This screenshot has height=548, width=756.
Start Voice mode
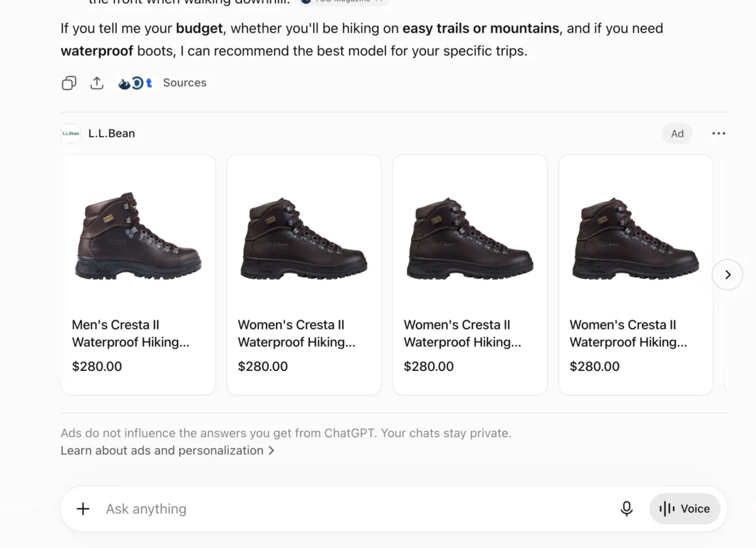click(x=684, y=509)
